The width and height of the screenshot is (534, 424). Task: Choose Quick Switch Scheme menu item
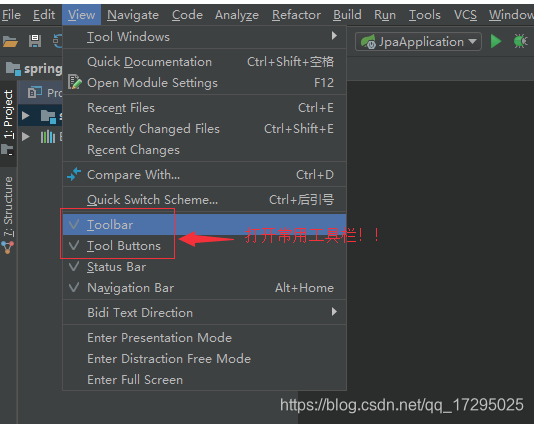(x=204, y=200)
